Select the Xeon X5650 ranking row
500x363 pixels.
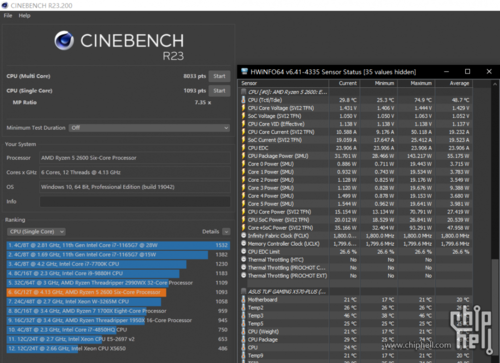click(118, 348)
